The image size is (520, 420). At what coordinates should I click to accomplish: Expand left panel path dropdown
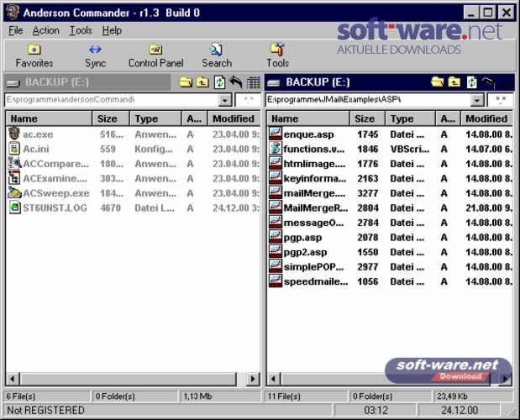[225, 100]
